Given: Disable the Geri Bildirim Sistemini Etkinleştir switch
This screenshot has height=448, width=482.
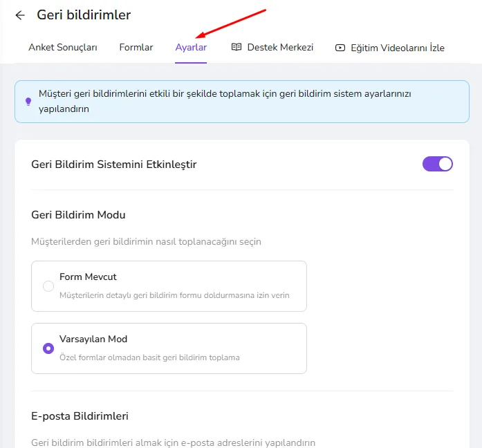Looking at the screenshot, I should tap(438, 164).
